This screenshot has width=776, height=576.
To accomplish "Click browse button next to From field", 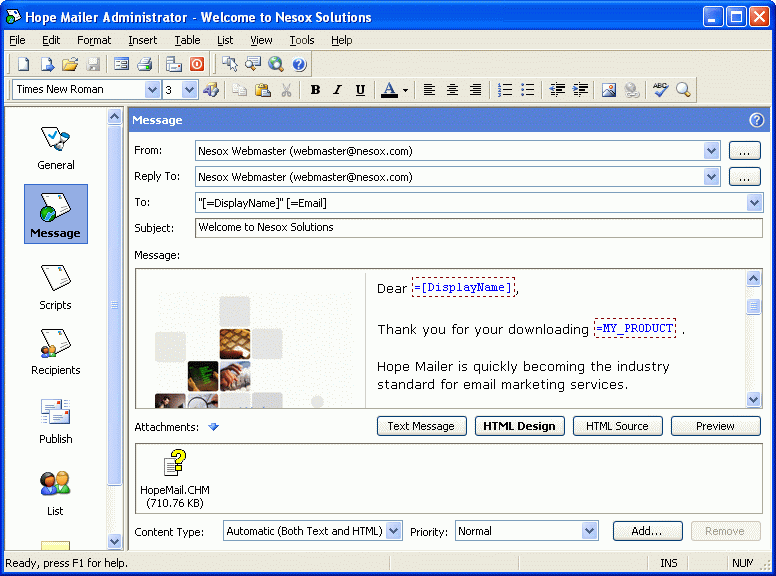I will [x=744, y=151].
